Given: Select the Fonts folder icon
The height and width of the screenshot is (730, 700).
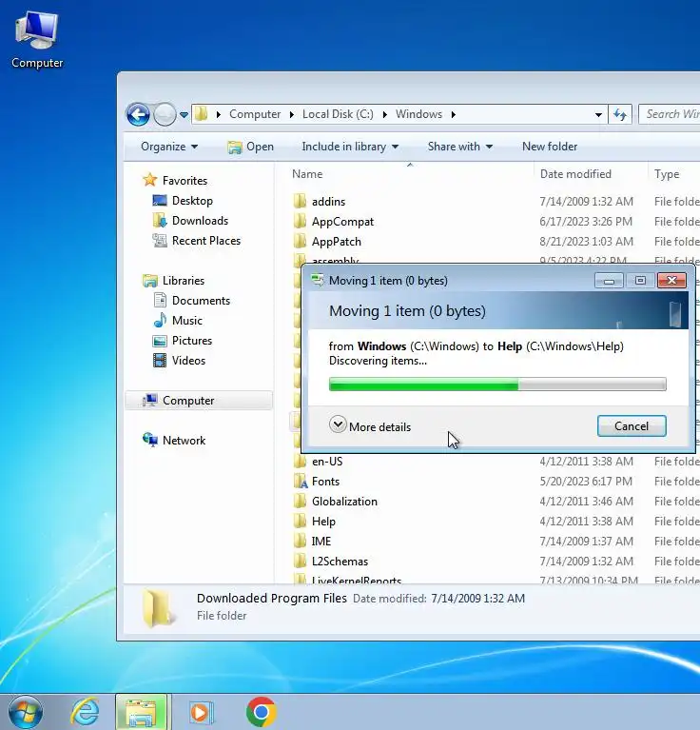Looking at the screenshot, I should tap(301, 482).
